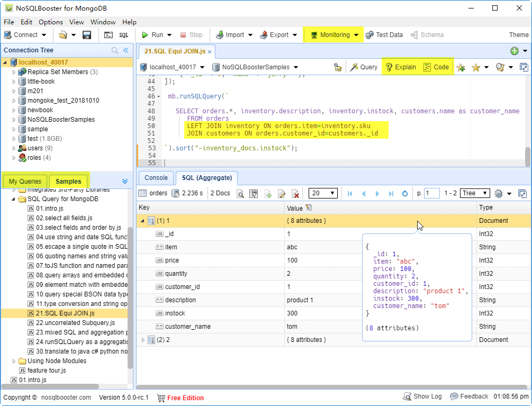Collapse Connection Tree panel with double-chevron
Image resolution: width=532 pixels, height=406 pixels.
tap(126, 50)
